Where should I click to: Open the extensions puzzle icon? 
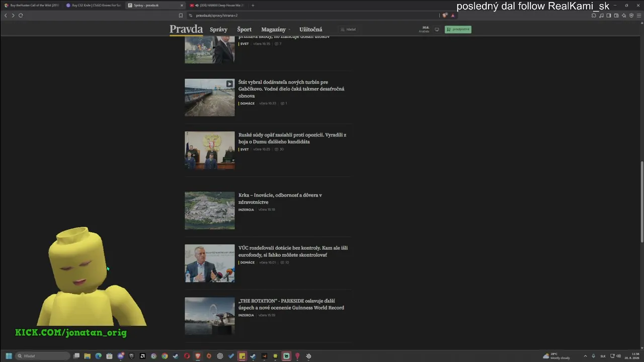pos(594,16)
